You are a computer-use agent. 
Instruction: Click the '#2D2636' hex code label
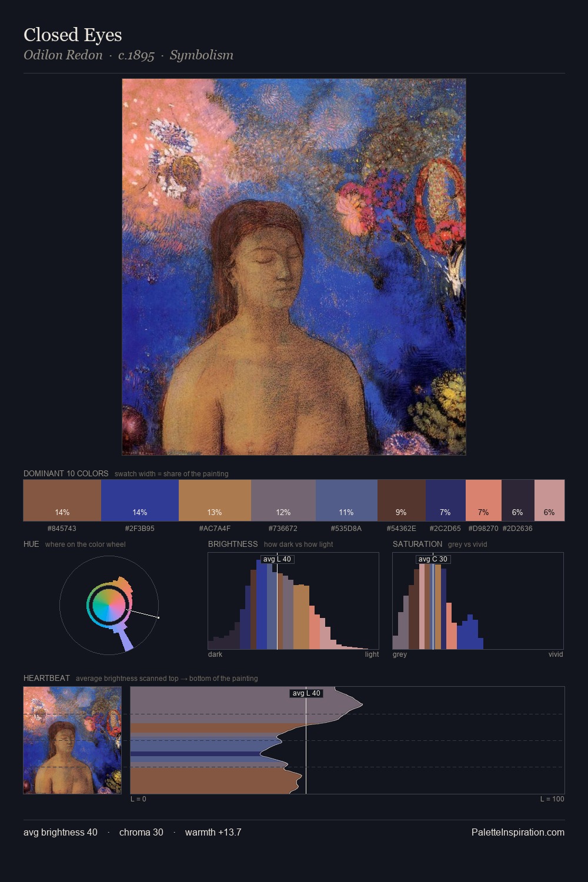coord(517,528)
